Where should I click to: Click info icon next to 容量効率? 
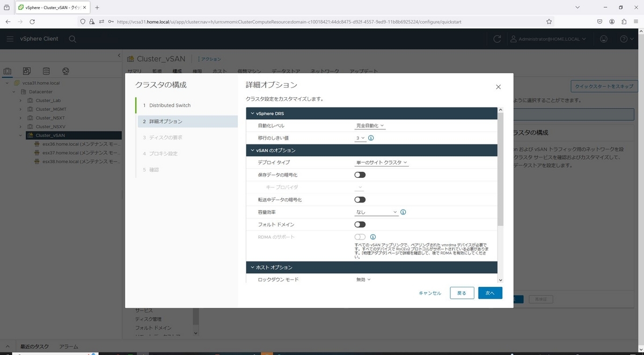tap(403, 212)
